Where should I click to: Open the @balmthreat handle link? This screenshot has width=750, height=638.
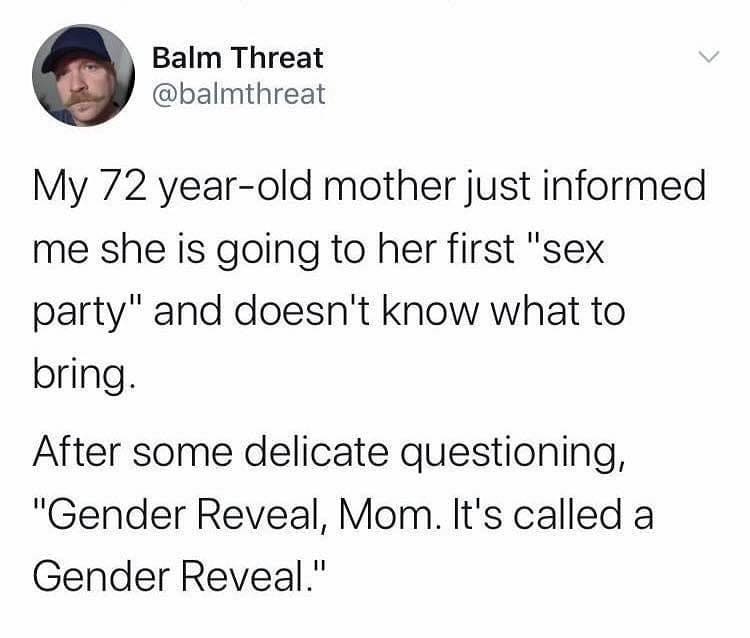point(239,94)
